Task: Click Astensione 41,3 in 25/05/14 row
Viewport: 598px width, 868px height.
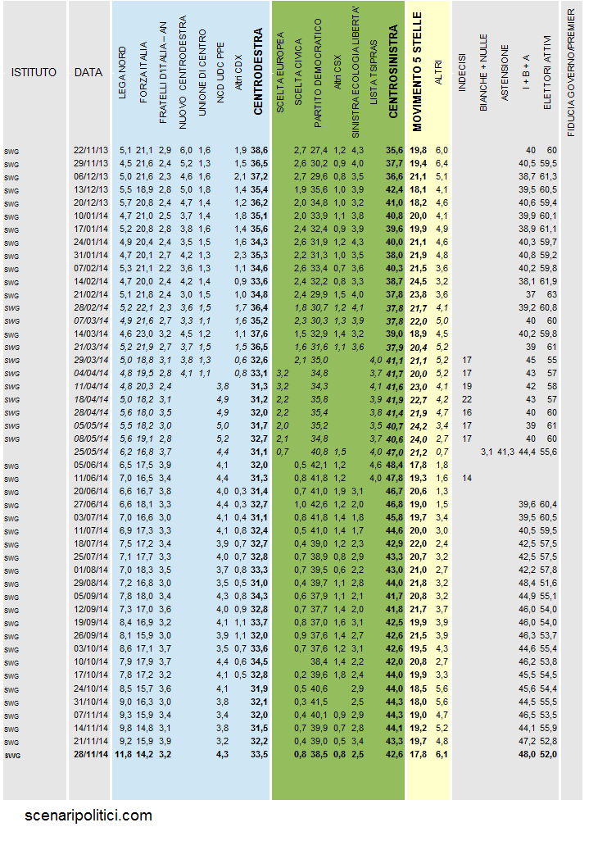Action: pos(505,452)
